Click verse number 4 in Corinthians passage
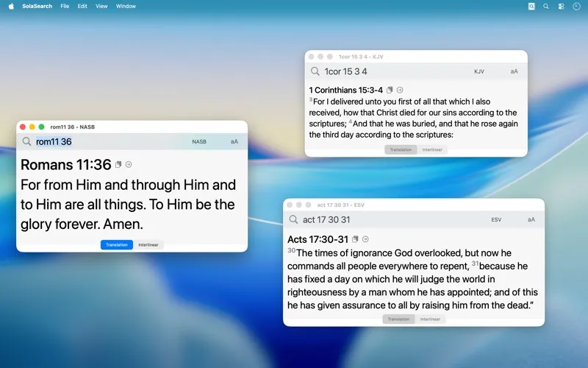The image size is (588, 368). pos(351,121)
